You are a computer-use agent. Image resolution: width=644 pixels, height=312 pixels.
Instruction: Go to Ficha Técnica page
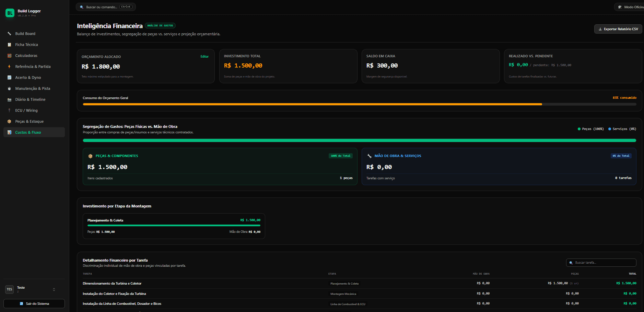(34, 45)
